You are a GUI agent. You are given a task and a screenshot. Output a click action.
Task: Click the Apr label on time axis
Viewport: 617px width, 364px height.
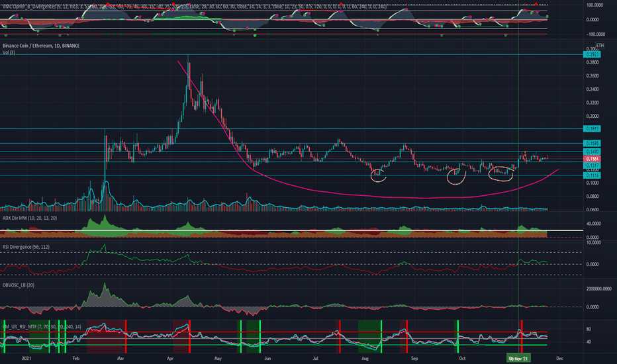170,359
